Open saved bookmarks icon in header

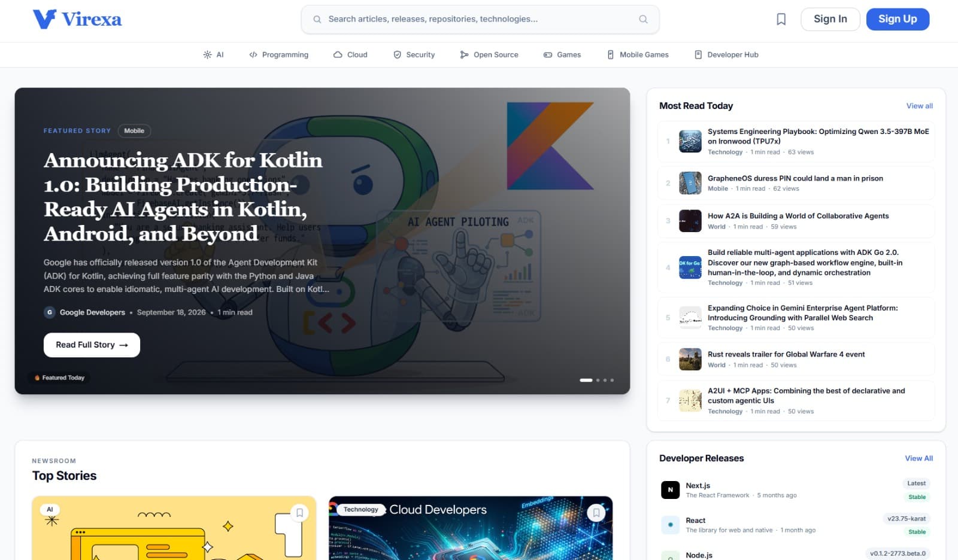pyautogui.click(x=781, y=19)
